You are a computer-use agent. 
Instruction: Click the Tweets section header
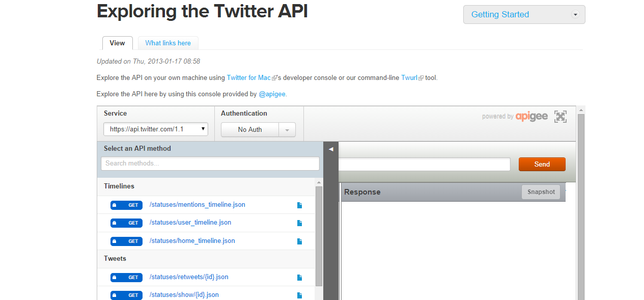click(206, 259)
